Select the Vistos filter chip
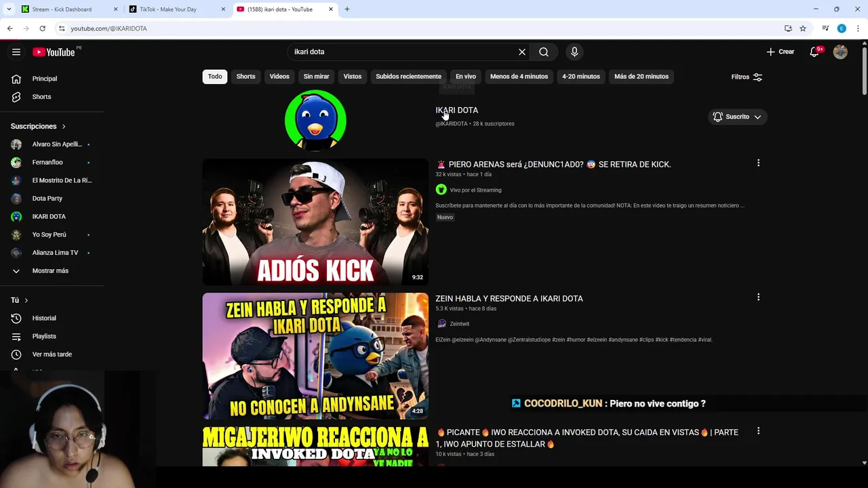 [353, 77]
